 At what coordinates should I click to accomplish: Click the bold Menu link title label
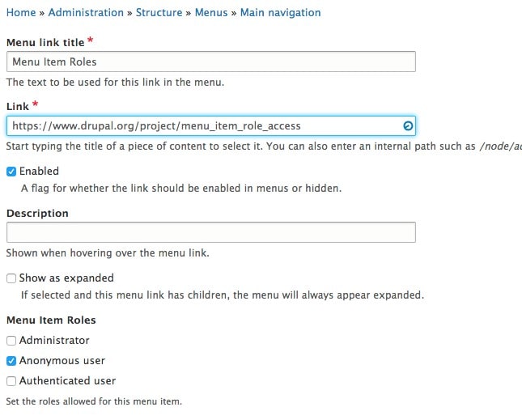45,42
